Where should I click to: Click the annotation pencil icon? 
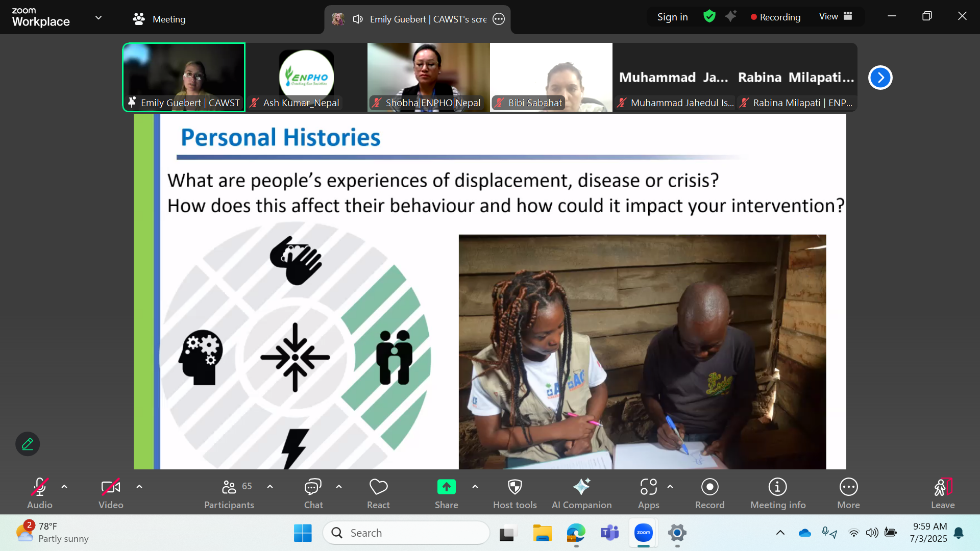pos(28,444)
